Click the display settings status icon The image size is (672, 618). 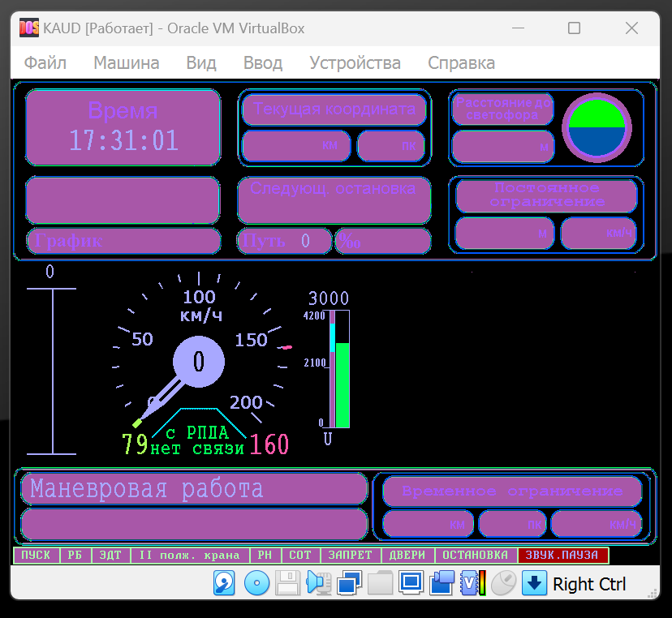coord(411,583)
